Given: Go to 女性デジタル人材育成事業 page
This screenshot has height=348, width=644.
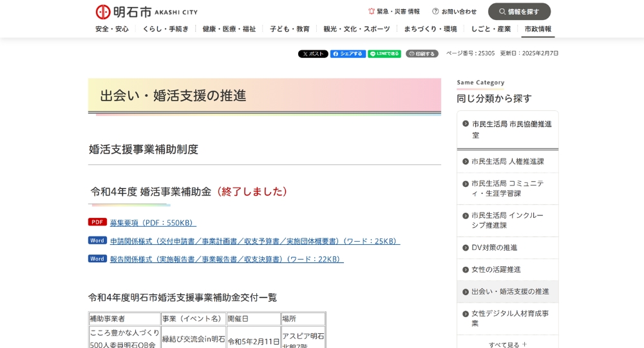Looking at the screenshot, I should 507,318.
